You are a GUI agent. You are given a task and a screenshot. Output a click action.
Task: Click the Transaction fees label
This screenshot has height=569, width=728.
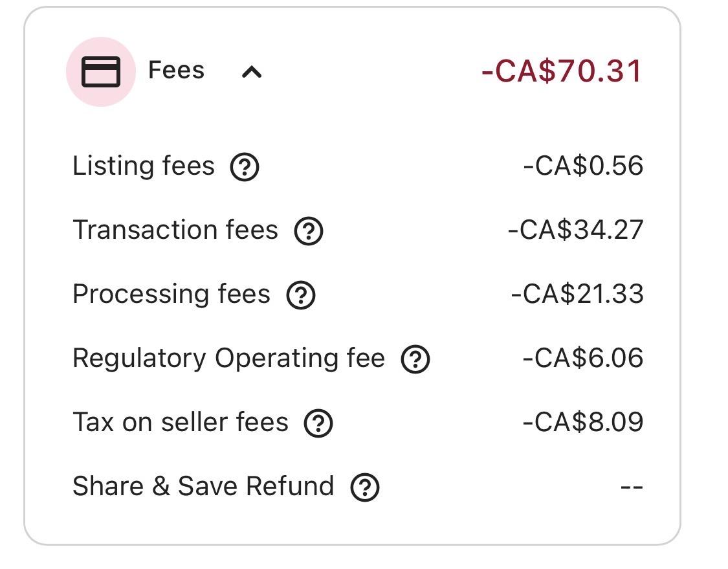click(175, 230)
